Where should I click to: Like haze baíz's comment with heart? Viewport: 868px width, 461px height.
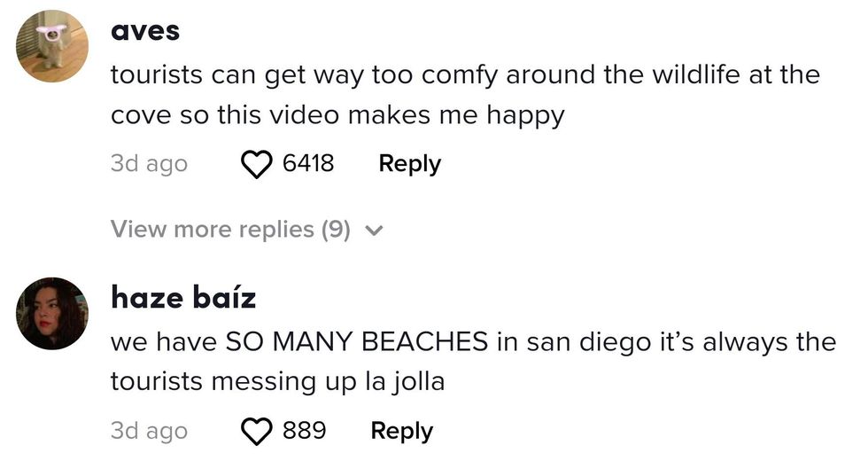coord(256,431)
